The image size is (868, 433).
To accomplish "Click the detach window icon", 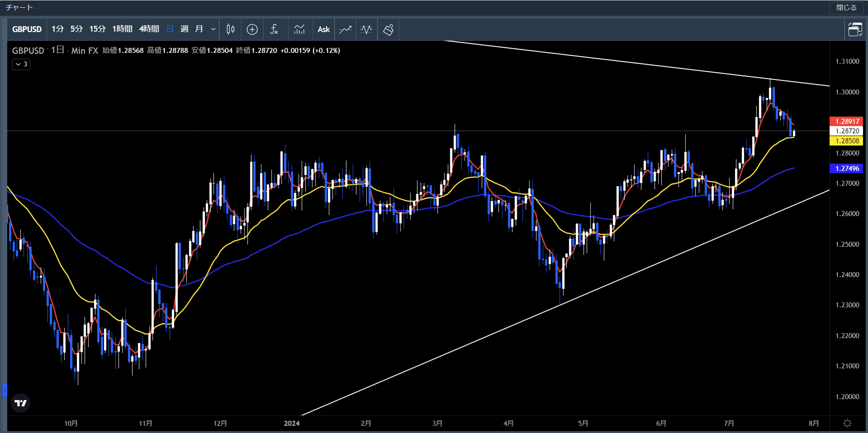I will coord(855,29).
